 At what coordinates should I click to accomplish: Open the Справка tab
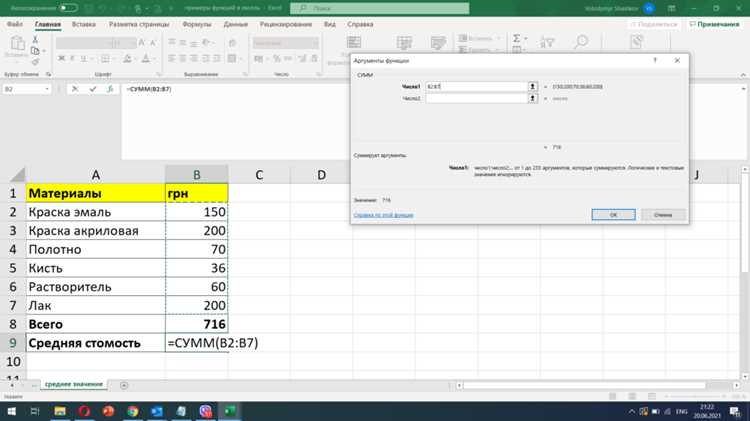coord(360,24)
